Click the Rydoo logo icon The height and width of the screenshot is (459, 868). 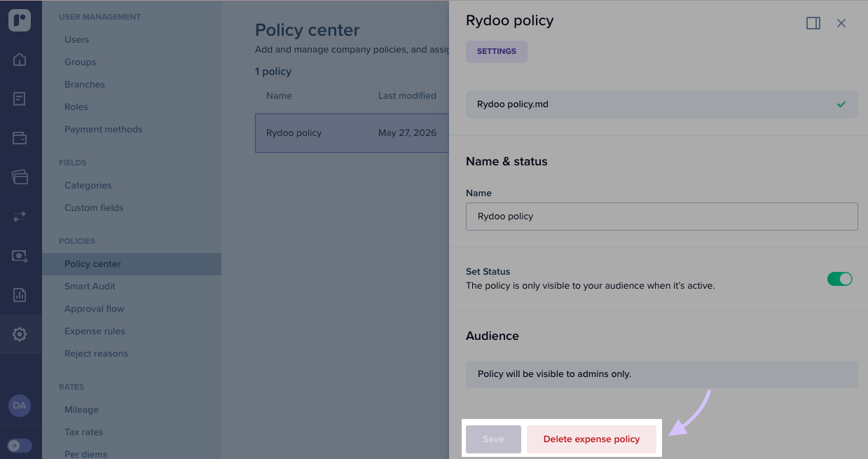(x=20, y=20)
